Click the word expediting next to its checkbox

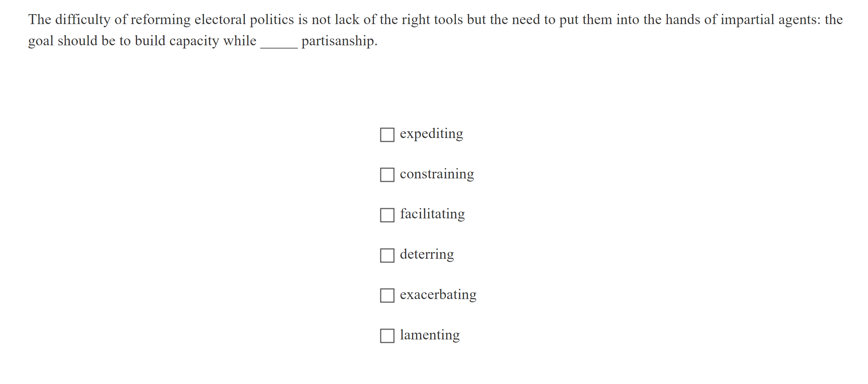coord(431,134)
